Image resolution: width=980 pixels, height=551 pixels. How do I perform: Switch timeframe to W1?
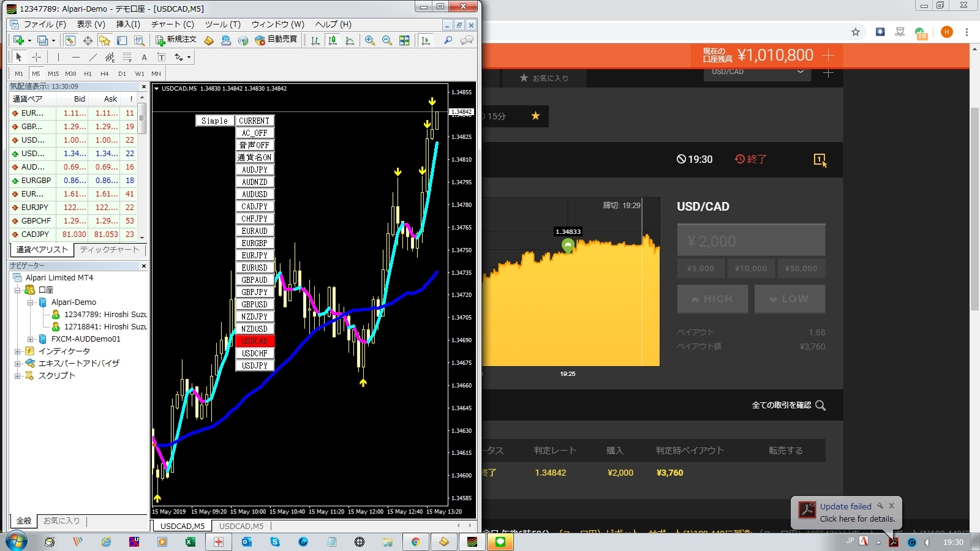140,73
